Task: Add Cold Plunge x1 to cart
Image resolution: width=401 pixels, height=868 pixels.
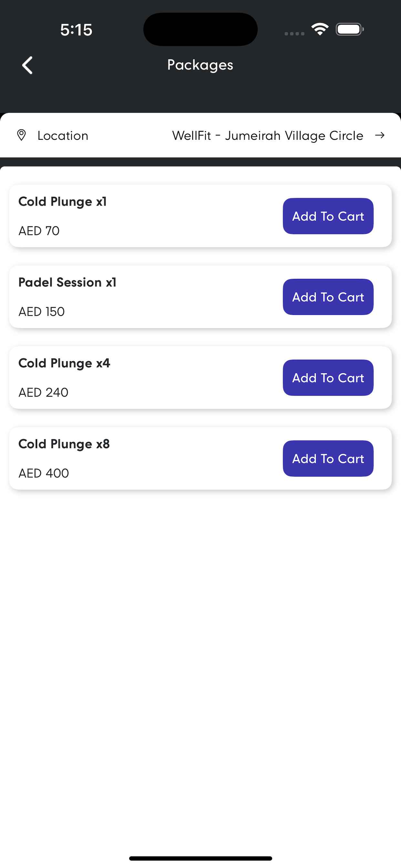Action: point(328,216)
